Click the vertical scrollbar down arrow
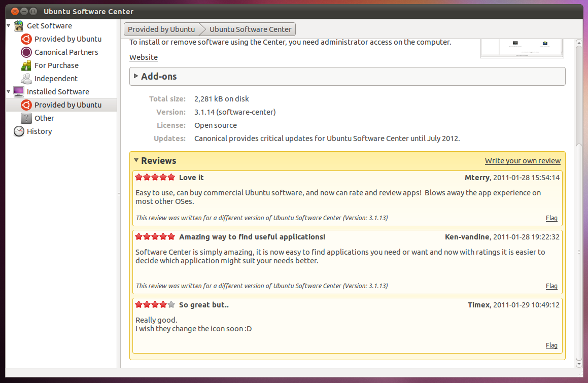The width and height of the screenshot is (588, 383). [579, 364]
